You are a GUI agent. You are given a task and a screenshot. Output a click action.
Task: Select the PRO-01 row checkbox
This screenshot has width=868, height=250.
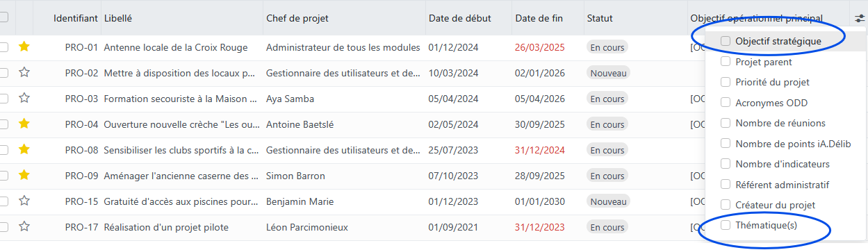pyautogui.click(x=3, y=47)
